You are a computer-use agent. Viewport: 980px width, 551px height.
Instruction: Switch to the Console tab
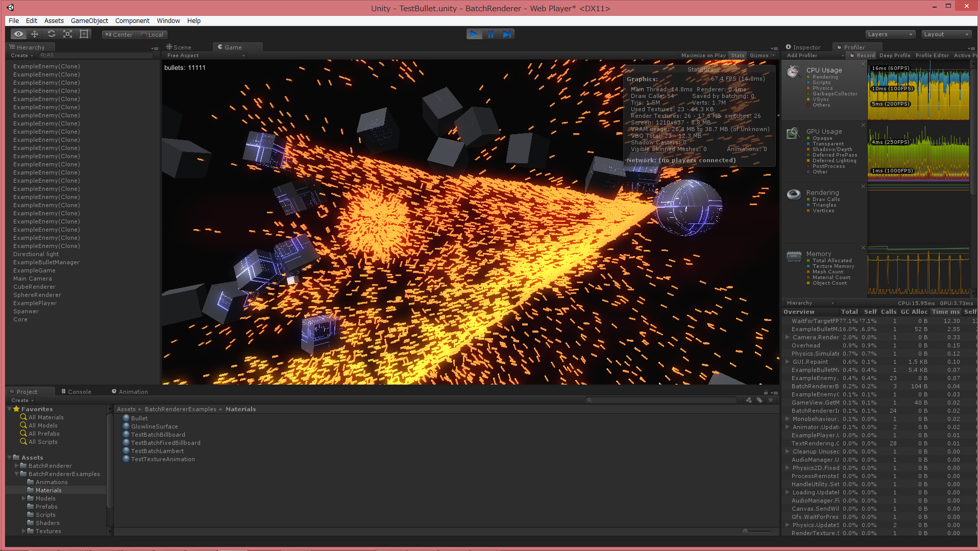click(77, 392)
